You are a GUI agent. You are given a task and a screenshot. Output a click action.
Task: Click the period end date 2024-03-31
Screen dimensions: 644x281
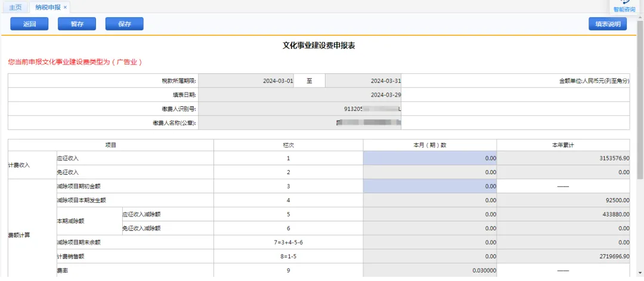(x=363, y=81)
